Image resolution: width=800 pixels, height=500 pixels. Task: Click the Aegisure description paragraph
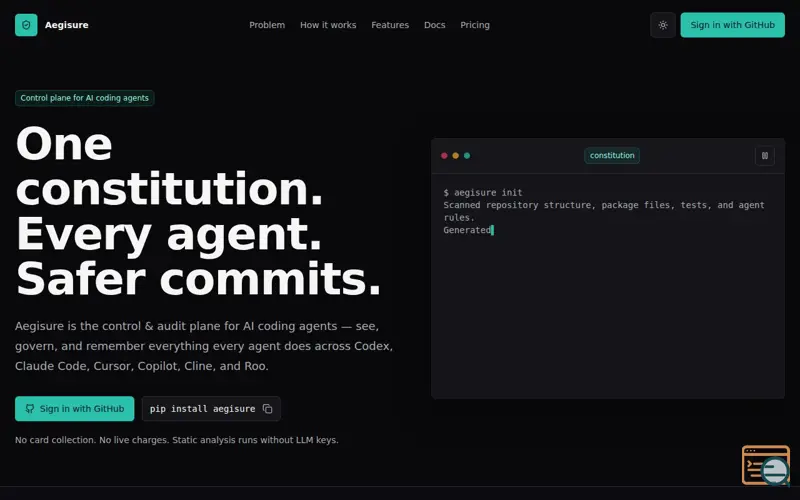coord(204,346)
